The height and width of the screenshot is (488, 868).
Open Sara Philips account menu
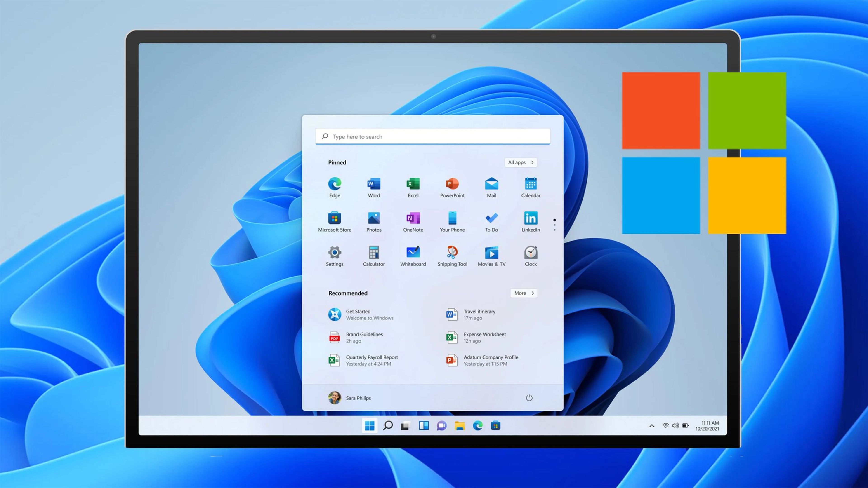coord(349,398)
